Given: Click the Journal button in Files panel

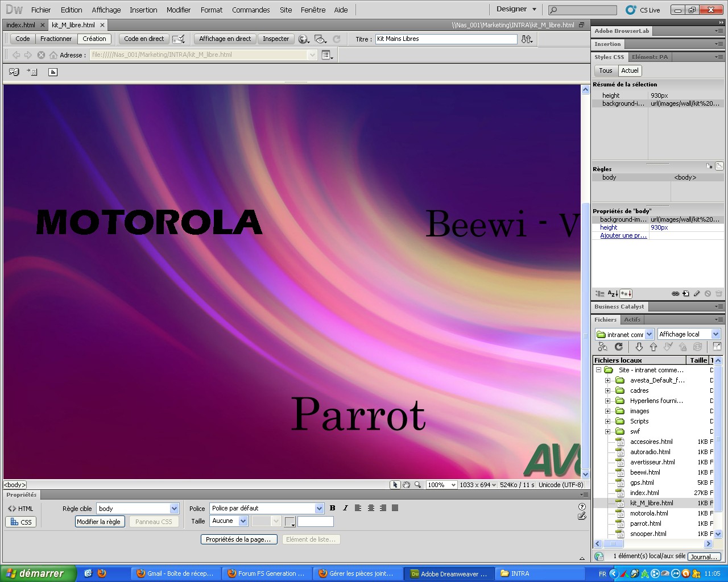Looking at the screenshot, I should pos(704,557).
